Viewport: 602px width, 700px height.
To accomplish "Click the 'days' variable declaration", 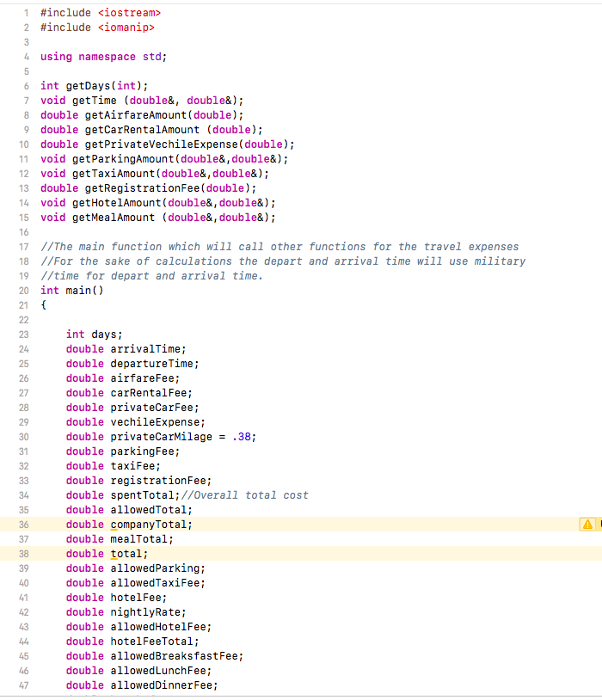I will [x=94, y=335].
